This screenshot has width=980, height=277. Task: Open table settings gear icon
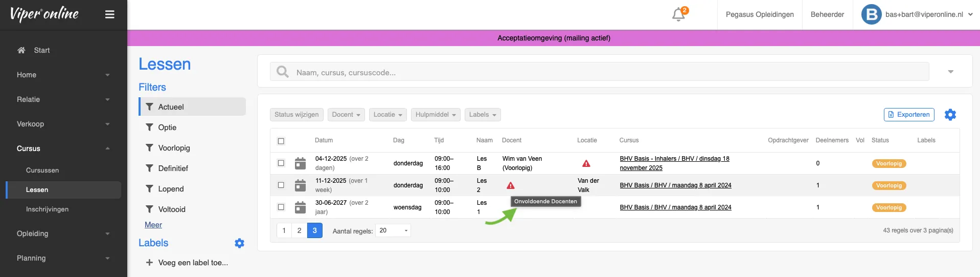950,115
